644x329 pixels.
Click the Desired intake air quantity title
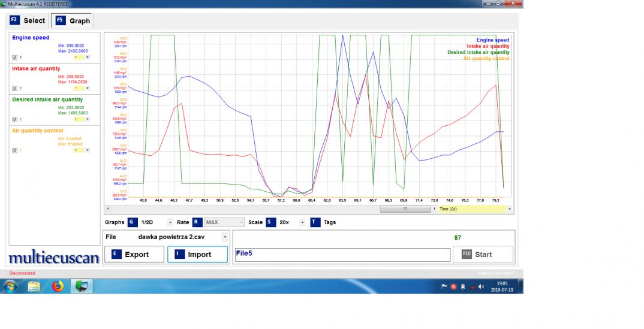pos(47,99)
